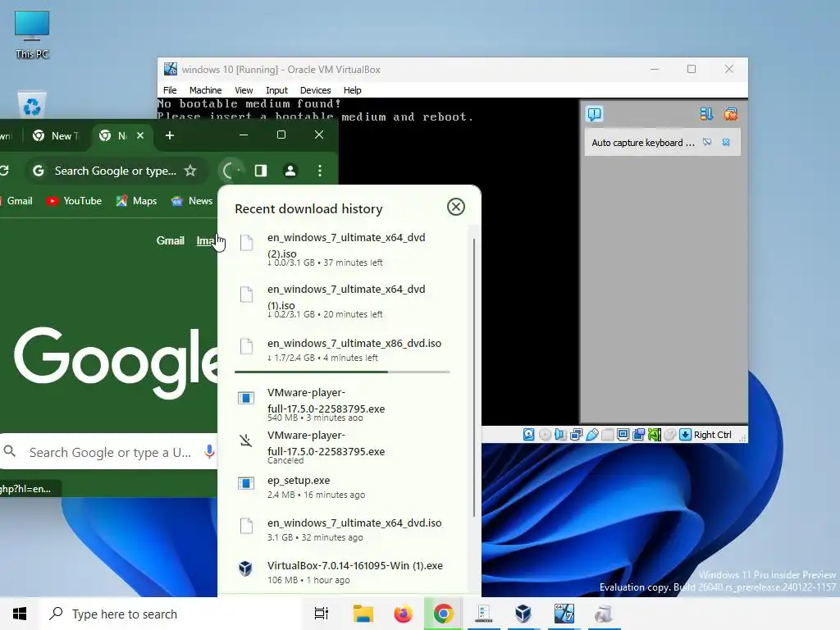Open the completed VMware-player 540 MB download
The image size is (840, 630).
[343, 406]
